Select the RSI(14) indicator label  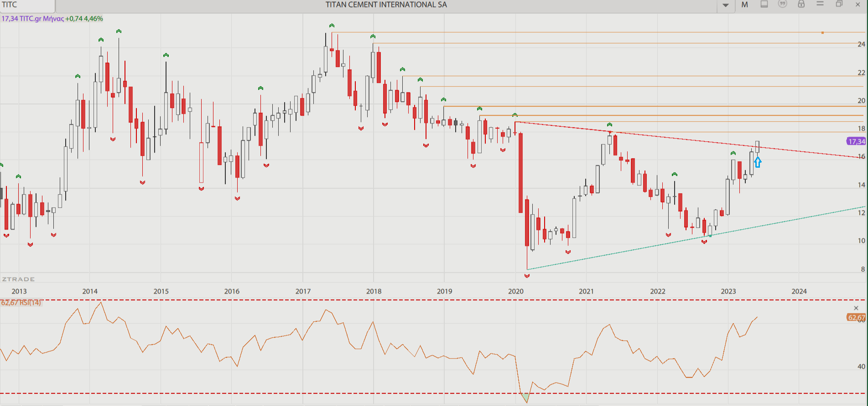pos(21,303)
